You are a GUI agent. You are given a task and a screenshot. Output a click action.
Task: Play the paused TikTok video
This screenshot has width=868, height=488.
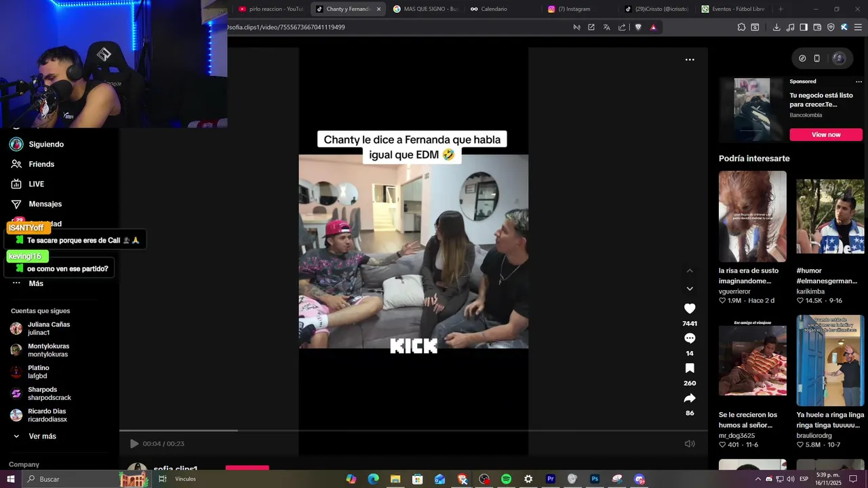point(134,444)
